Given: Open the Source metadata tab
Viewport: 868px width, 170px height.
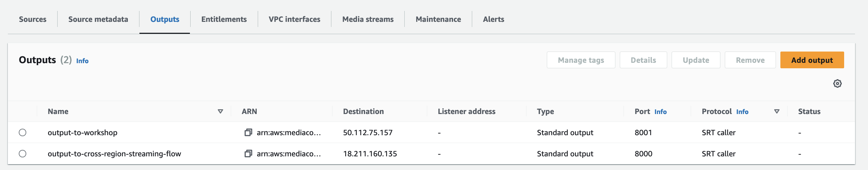Looking at the screenshot, I should 98,19.
